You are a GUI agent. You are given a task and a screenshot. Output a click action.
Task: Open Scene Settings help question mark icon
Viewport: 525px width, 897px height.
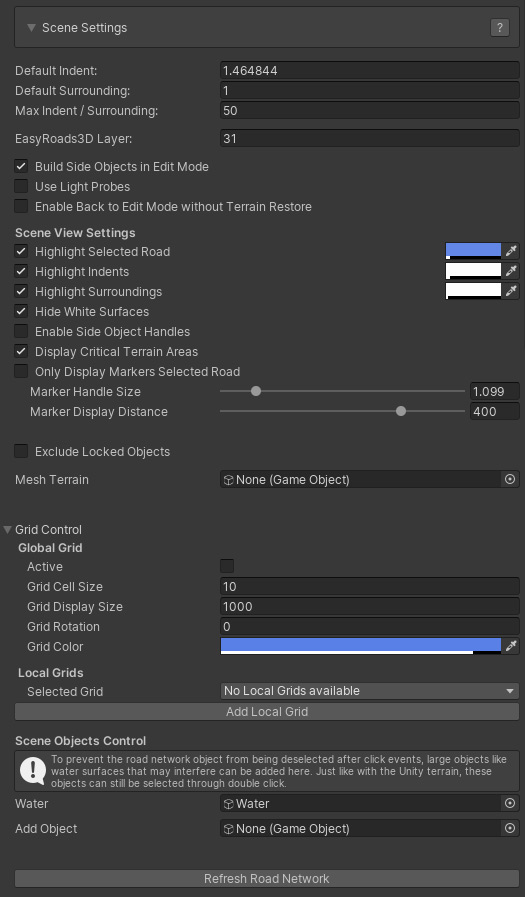click(x=499, y=27)
